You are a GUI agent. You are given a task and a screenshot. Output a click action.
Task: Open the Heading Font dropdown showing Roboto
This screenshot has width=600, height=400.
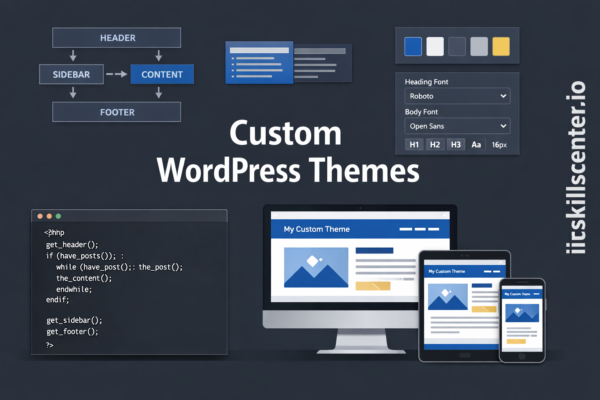click(457, 97)
